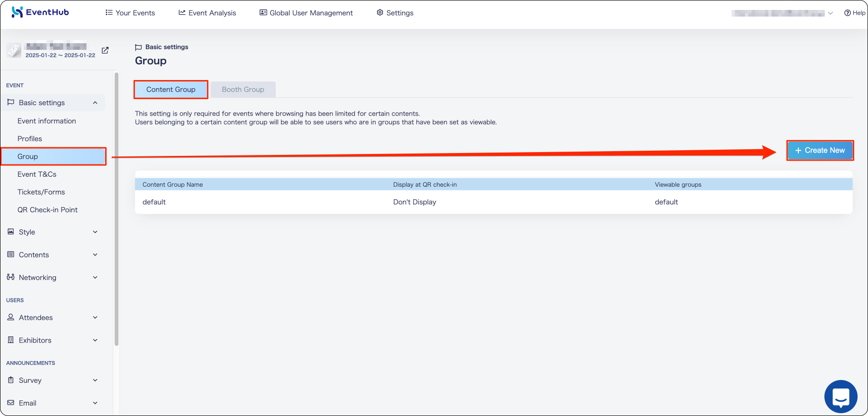Select Group in the sidebar

[54, 156]
